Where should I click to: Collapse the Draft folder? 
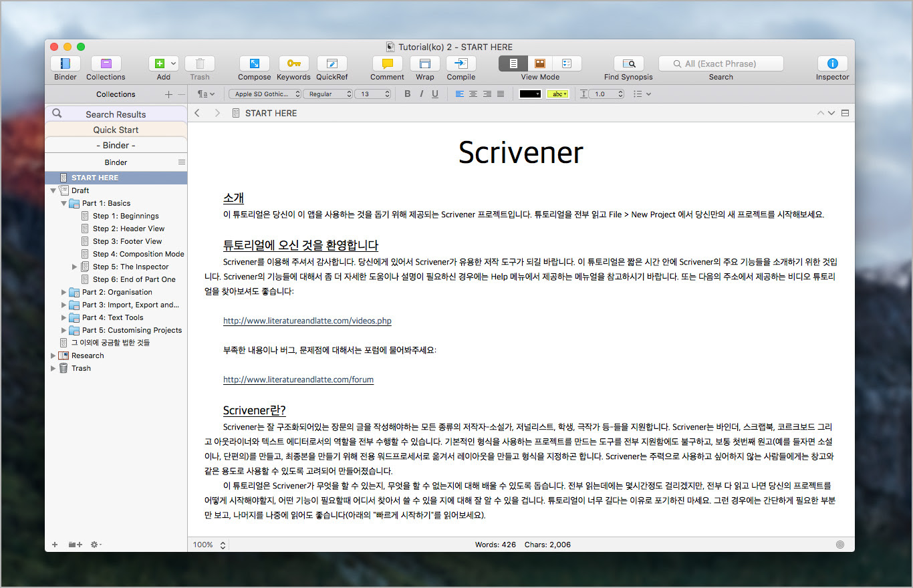point(53,190)
